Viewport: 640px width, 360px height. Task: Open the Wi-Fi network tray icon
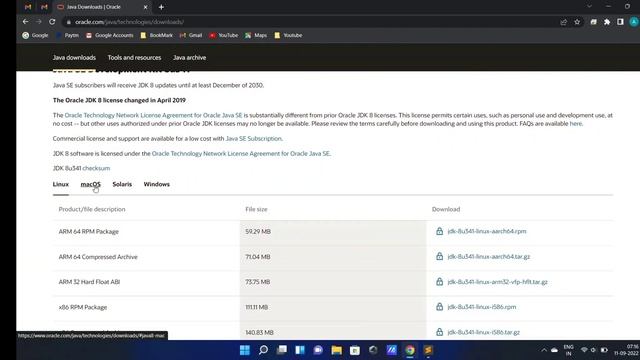coord(584,350)
